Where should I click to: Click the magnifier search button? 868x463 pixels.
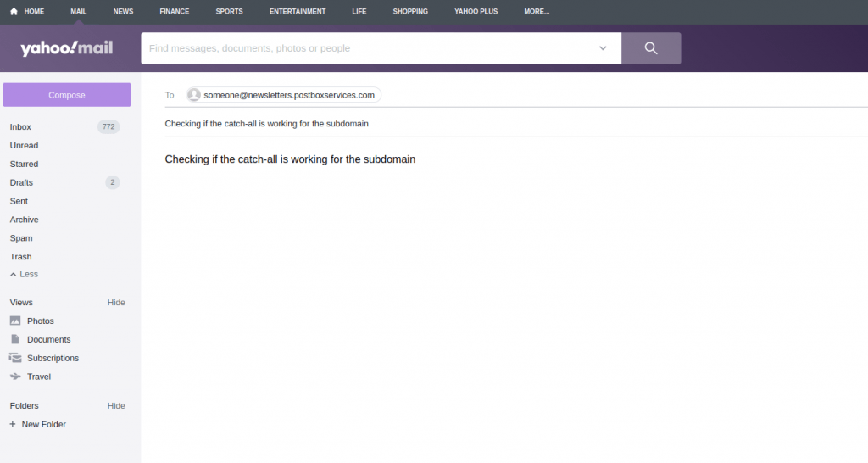(651, 48)
